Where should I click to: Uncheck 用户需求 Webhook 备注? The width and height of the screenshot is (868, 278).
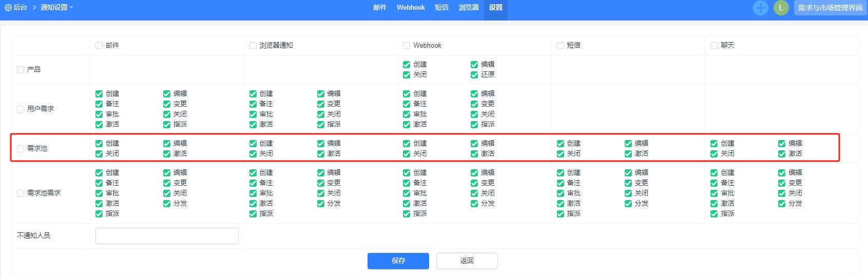click(407, 104)
